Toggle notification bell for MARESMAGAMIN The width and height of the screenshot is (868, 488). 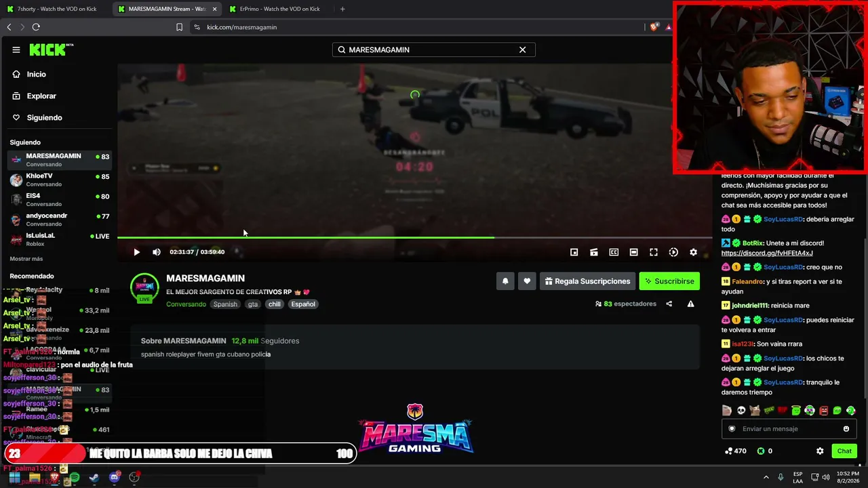tap(505, 281)
